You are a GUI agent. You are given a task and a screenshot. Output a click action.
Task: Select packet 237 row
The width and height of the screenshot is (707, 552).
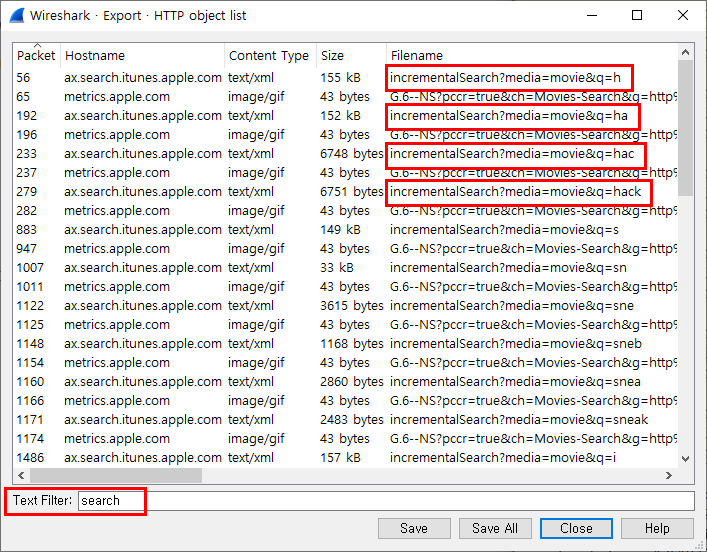(x=345, y=172)
